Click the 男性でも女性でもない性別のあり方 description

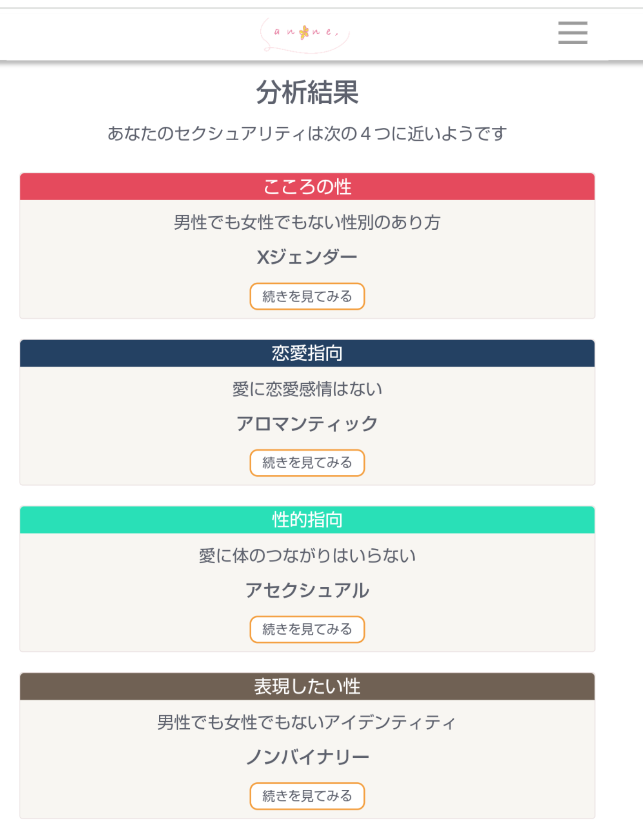[x=307, y=222]
